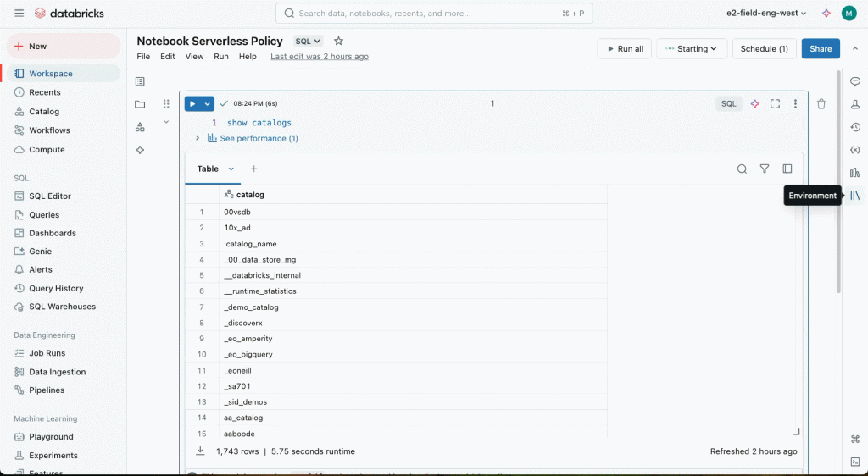Expand cell to full screen
Image resolution: width=868 pixels, height=476 pixels.
pyautogui.click(x=775, y=104)
